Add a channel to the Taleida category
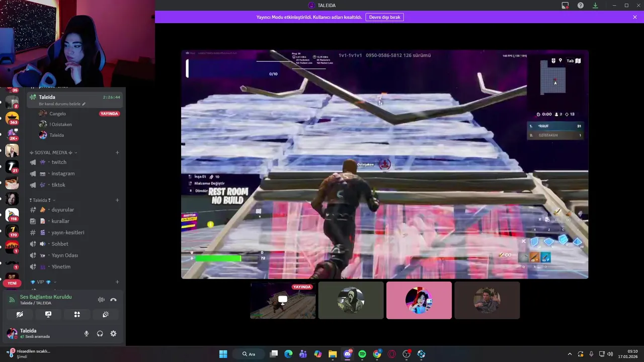644x362 pixels. click(x=117, y=200)
